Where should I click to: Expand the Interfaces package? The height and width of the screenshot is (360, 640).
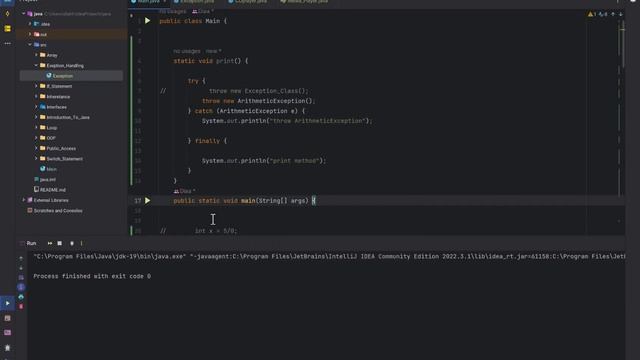click(x=36, y=107)
